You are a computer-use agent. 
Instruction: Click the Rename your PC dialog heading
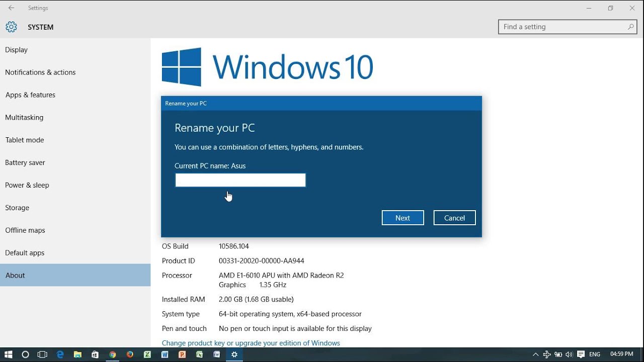pos(215,128)
